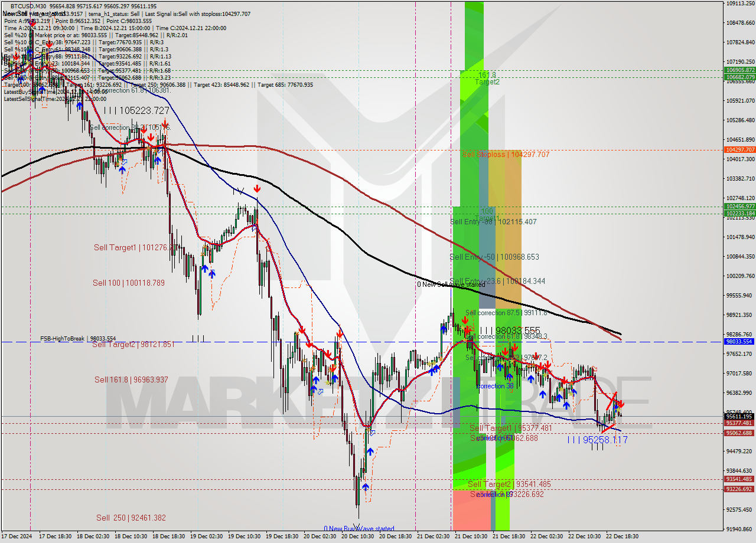Click the 'I I I 105223.727' level marker
The image size is (756, 543).
coord(136,110)
